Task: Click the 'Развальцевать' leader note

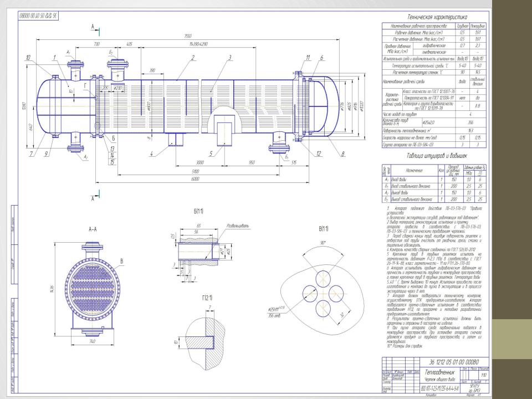Action: [x=238, y=226]
